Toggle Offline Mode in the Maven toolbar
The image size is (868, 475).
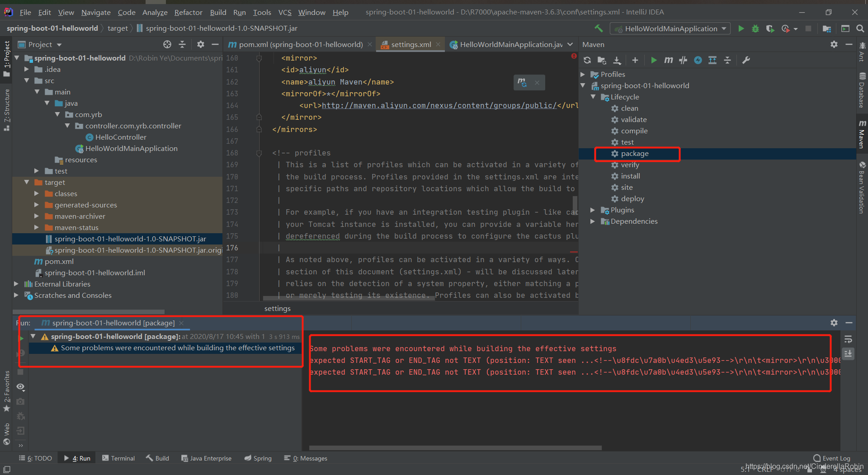698,60
